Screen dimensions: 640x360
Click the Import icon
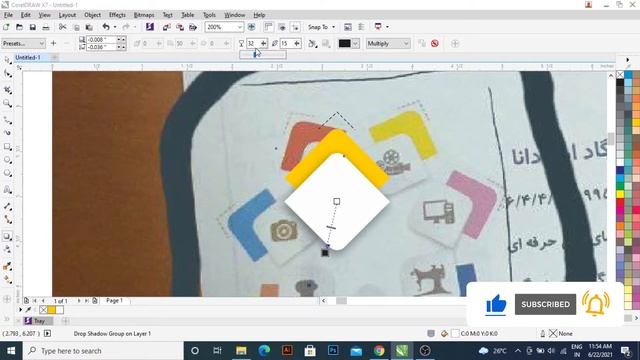click(167, 27)
